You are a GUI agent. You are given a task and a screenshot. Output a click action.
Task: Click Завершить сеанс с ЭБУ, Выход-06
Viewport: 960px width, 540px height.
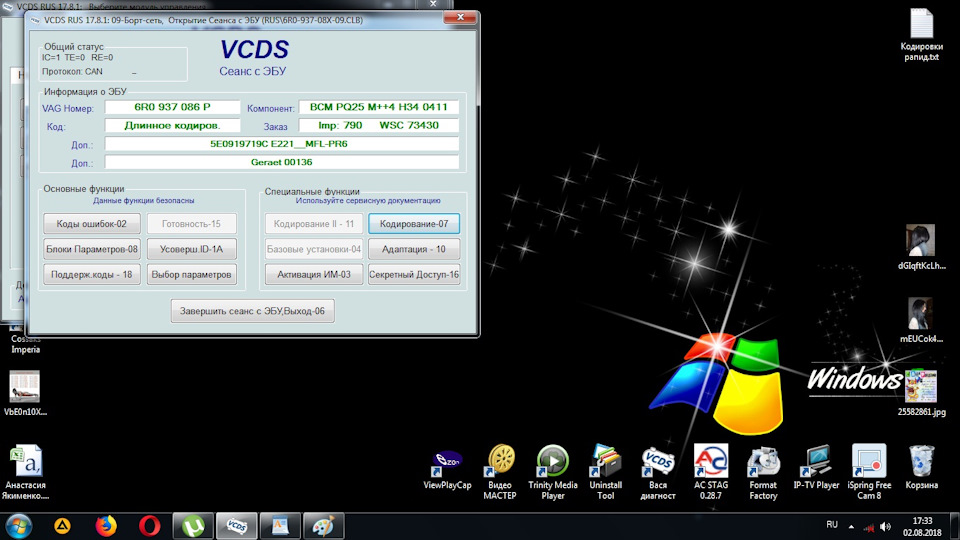[x=252, y=311]
